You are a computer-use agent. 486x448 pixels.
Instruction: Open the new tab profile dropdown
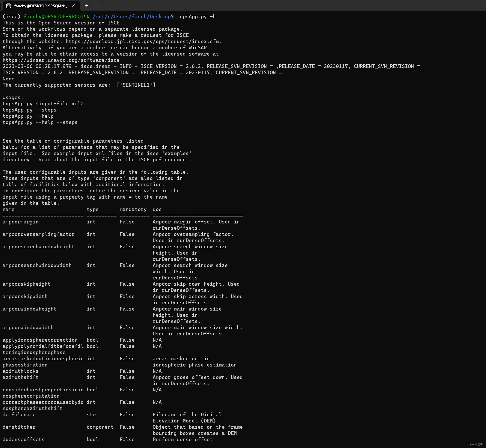click(x=97, y=5)
